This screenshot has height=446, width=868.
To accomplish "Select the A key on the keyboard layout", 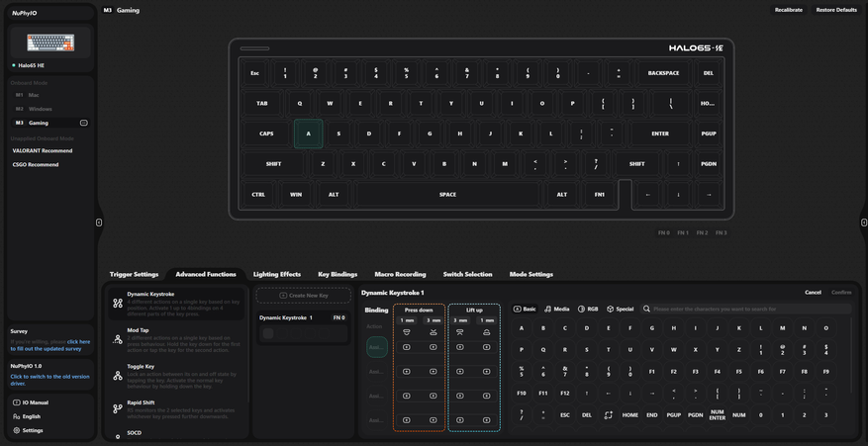I will 309,134.
